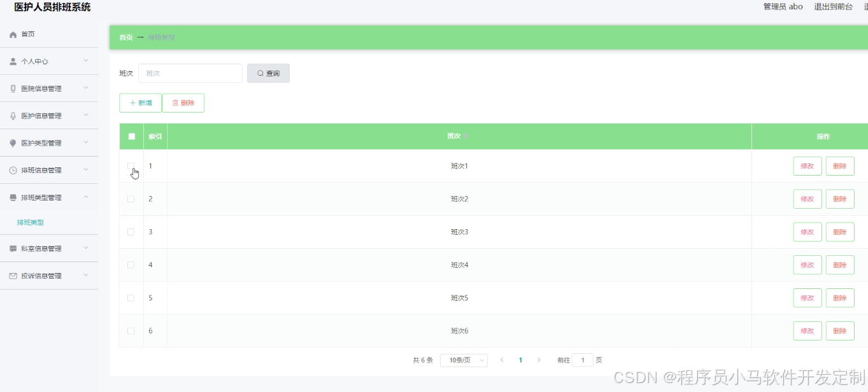Collapse 排班类型管理 menu chevron

(86, 197)
